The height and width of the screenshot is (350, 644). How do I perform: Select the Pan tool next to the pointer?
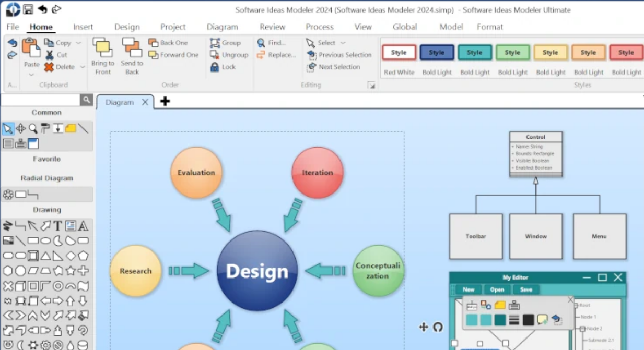(x=21, y=128)
